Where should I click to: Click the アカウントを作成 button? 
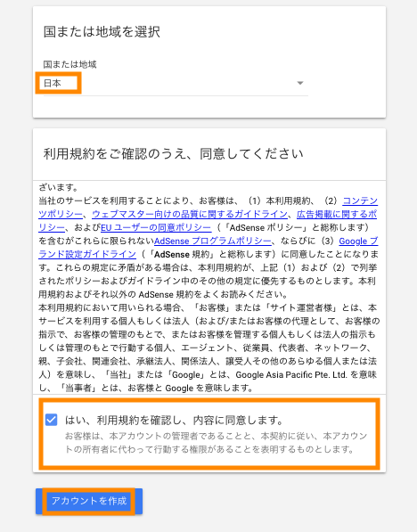coord(89,501)
